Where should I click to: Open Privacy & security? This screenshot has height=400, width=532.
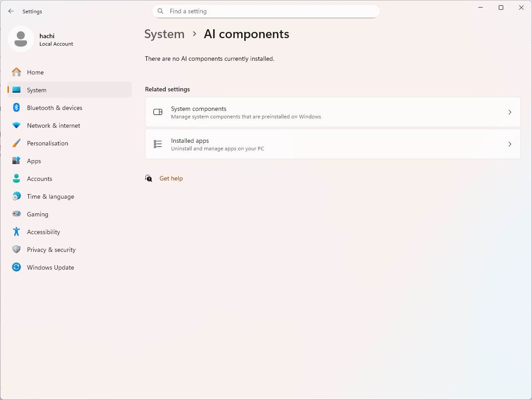click(x=70, y=250)
